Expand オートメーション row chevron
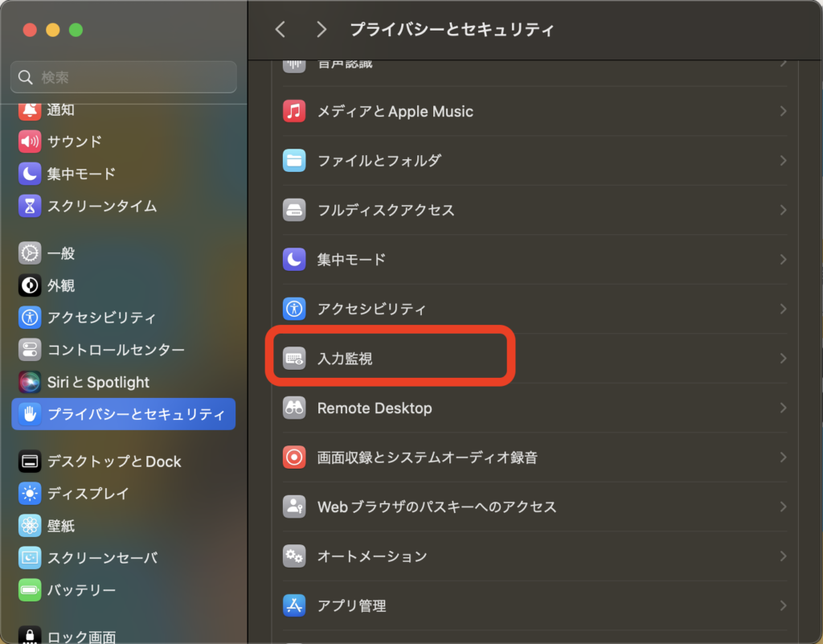This screenshot has width=823, height=644. point(783,556)
